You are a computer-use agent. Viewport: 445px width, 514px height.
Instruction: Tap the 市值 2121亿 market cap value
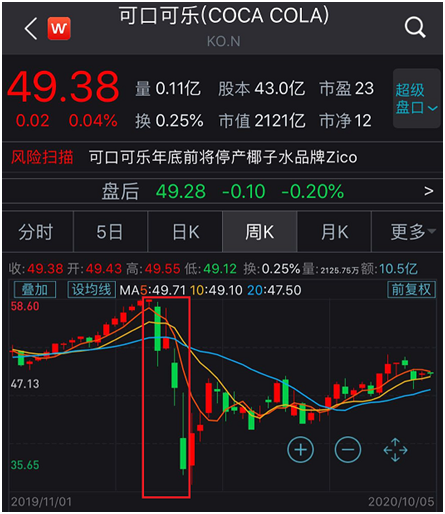pyautogui.click(x=262, y=120)
